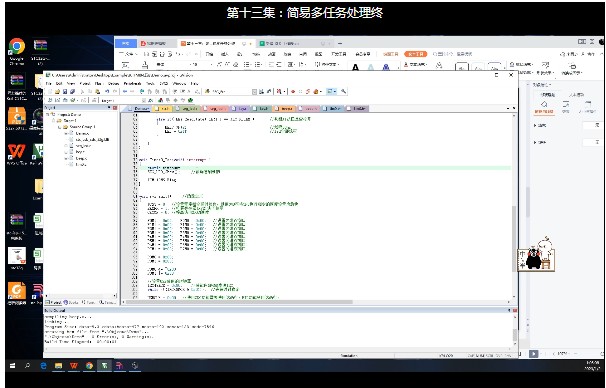The height and width of the screenshot is (388, 606).
Task: Start debug session with the debug icon
Action: [x=279, y=92]
